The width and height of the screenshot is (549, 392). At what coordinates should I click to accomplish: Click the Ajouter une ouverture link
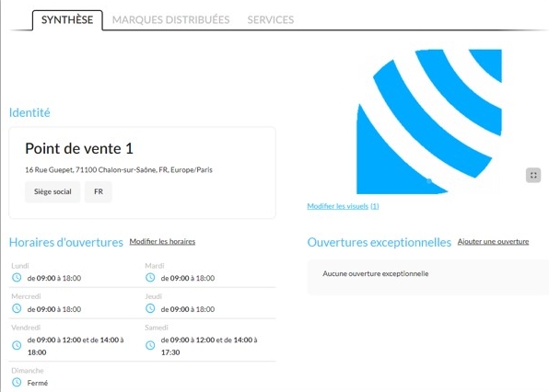tap(493, 242)
